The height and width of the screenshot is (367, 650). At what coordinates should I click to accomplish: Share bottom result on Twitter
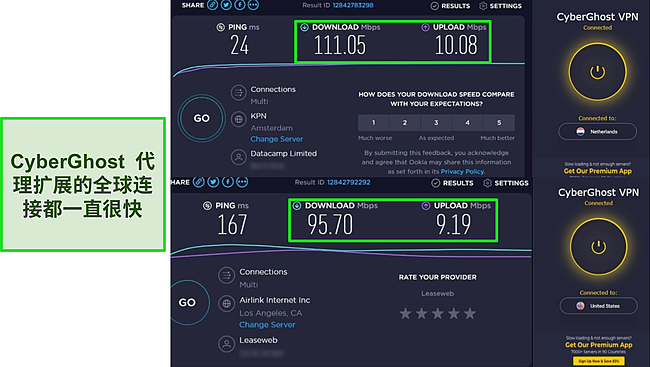pyautogui.click(x=213, y=182)
